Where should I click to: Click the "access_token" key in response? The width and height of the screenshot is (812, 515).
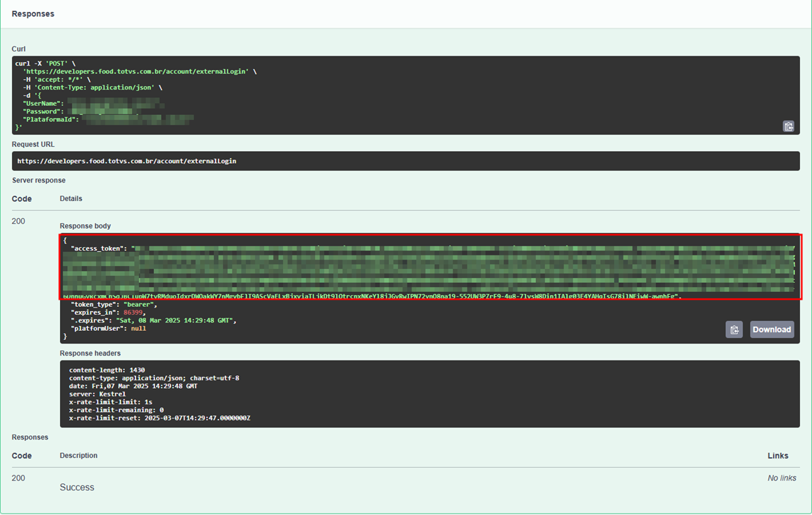[x=98, y=248]
